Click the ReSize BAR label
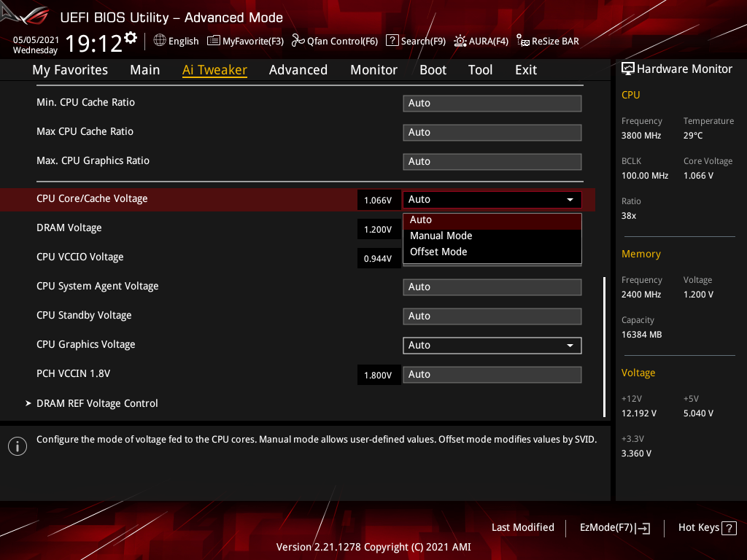 (555, 42)
